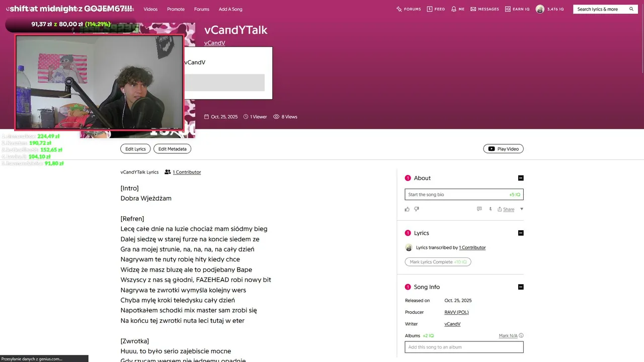Click the vCandYTalk song title
Viewport: 644px width, 362px height.
pyautogui.click(x=236, y=30)
